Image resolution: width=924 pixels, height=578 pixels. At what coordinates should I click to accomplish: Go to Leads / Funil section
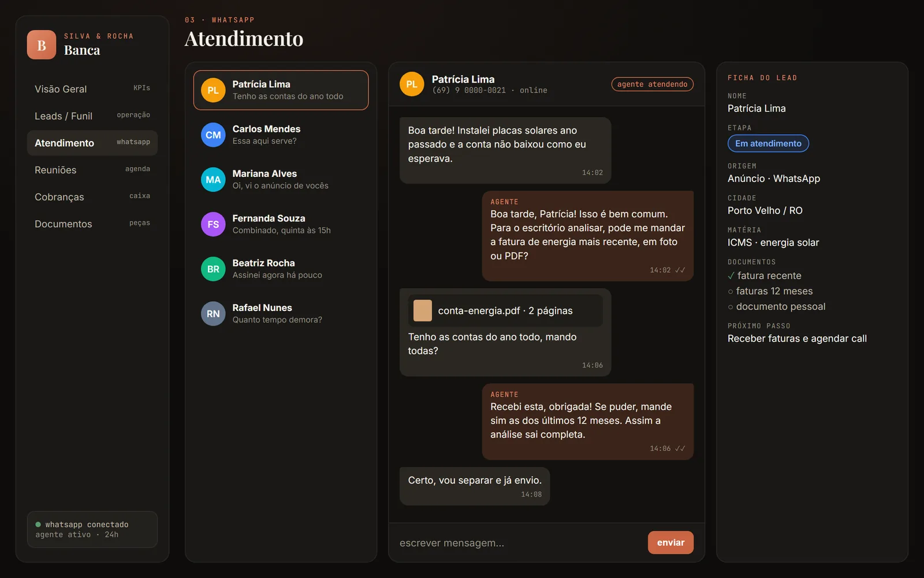coord(92,116)
